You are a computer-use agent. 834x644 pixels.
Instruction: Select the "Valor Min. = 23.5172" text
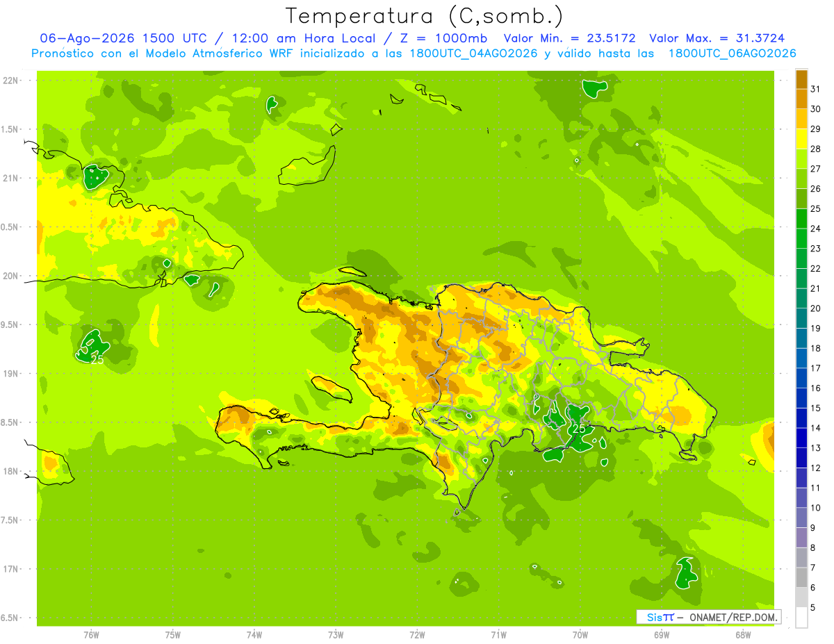click(570, 38)
